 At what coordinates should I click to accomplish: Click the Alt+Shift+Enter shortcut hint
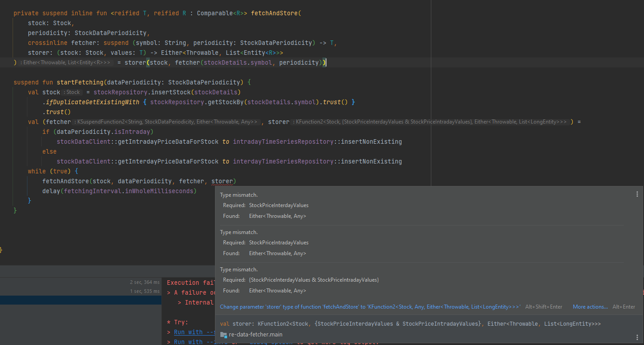(x=544, y=307)
